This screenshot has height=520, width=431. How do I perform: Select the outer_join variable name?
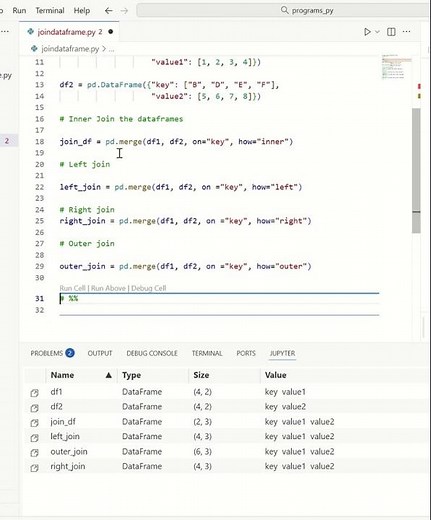[x=69, y=452]
